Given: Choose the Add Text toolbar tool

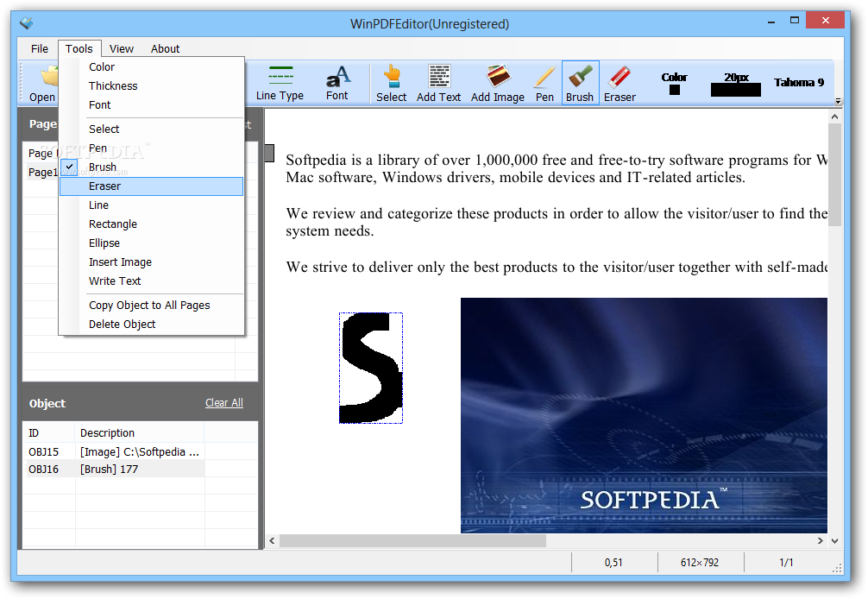Looking at the screenshot, I should click(x=438, y=83).
